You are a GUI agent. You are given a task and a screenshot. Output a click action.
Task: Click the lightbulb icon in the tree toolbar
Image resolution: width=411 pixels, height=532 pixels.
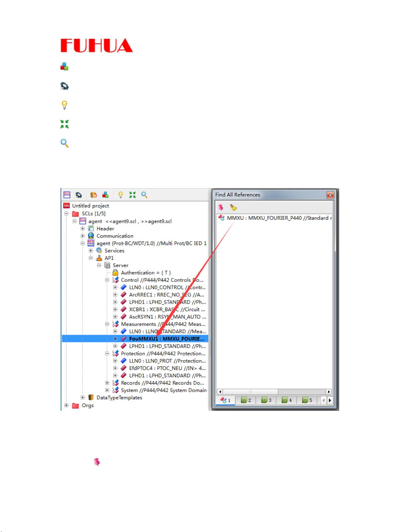pyautogui.click(x=120, y=195)
